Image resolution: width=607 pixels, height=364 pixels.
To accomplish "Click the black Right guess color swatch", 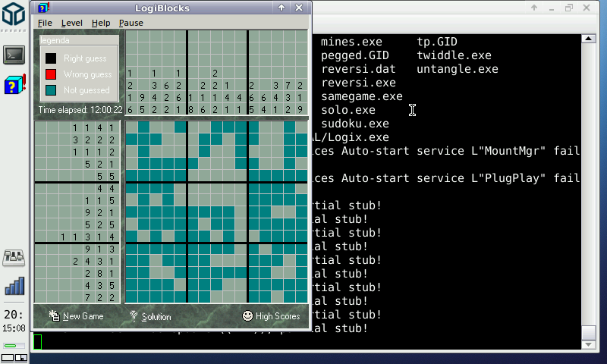I will (x=51, y=58).
